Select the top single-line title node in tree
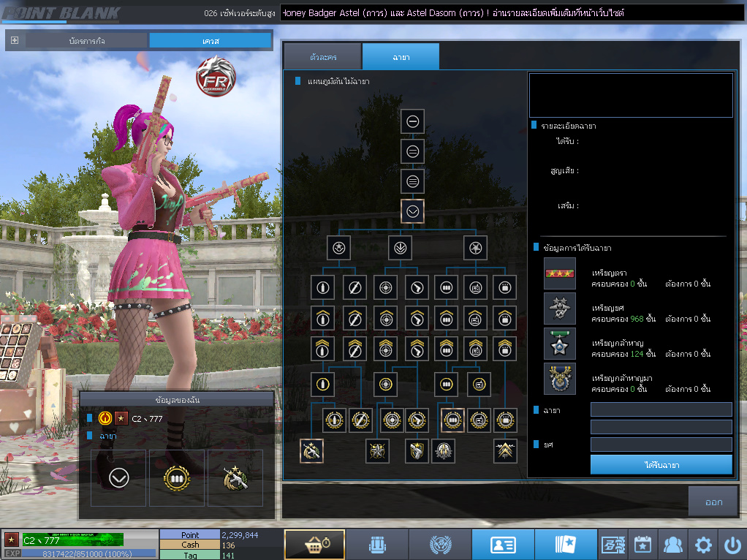 coord(413,121)
